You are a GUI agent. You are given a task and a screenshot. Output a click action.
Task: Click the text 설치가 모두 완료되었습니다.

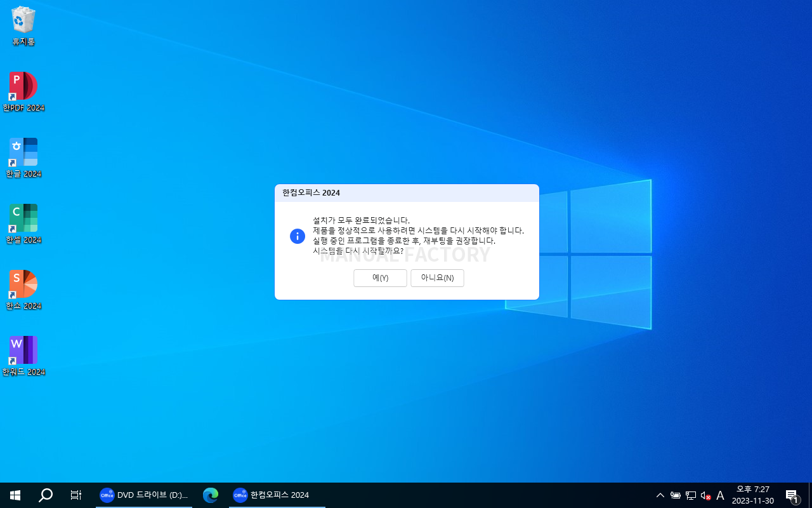(x=362, y=220)
